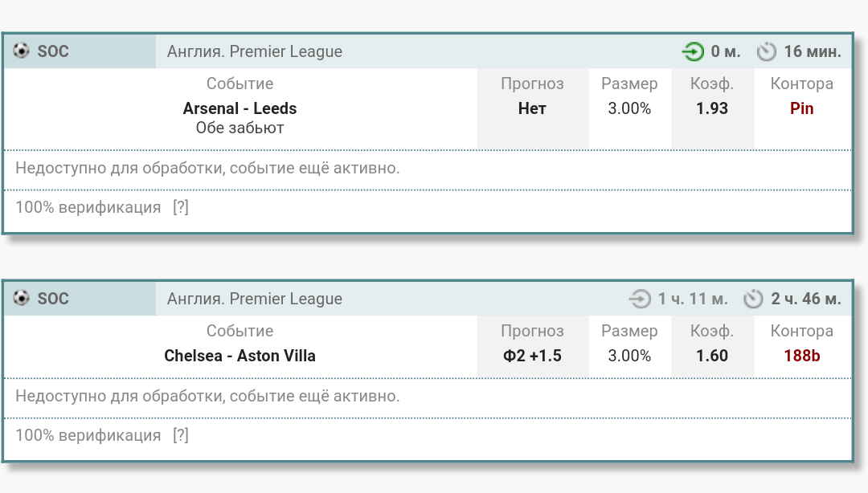Click the Нет prediction cell for Arsenal
The image size is (868, 493).
tap(532, 108)
